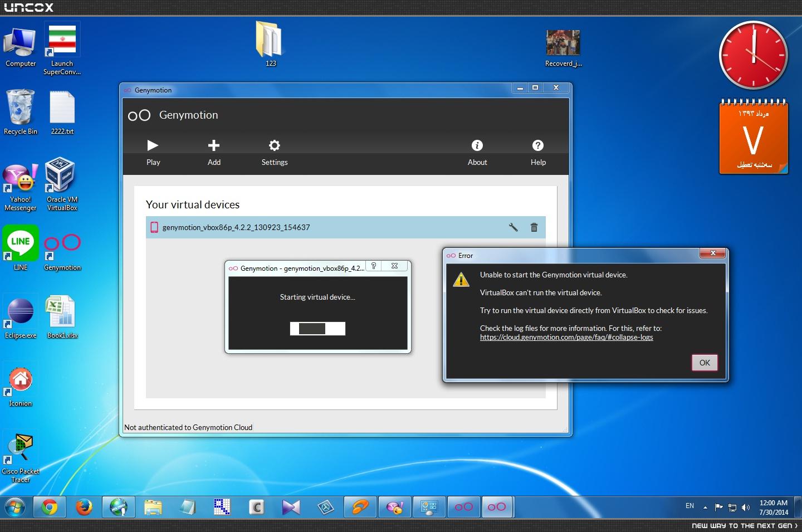This screenshot has height=532, width=802.
Task: Select the Recoverd_j image file
Action: pos(563,48)
